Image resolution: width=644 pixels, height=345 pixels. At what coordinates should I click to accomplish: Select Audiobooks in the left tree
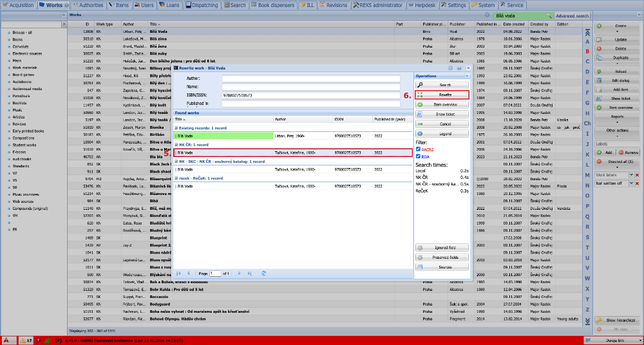pyautogui.click(x=22, y=82)
